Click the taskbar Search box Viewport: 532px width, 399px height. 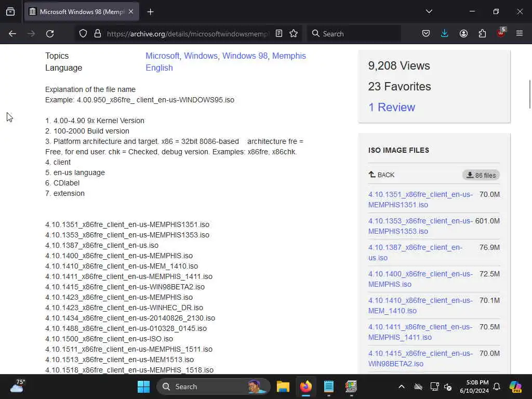point(214,387)
